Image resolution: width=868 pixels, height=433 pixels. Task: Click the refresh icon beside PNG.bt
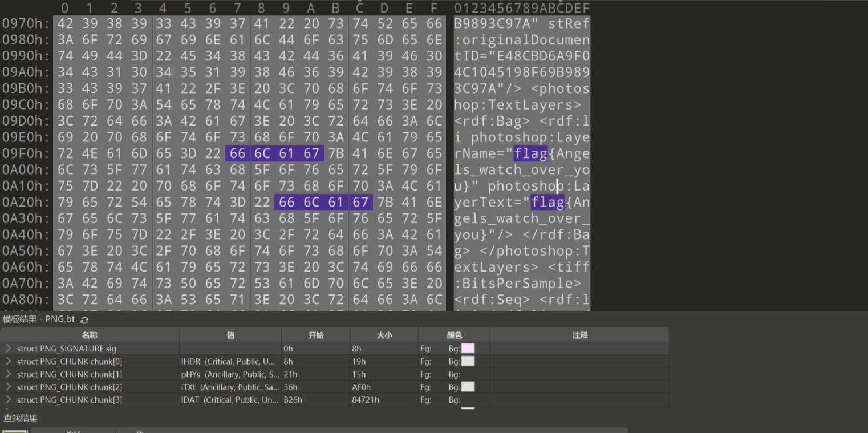coord(84,320)
